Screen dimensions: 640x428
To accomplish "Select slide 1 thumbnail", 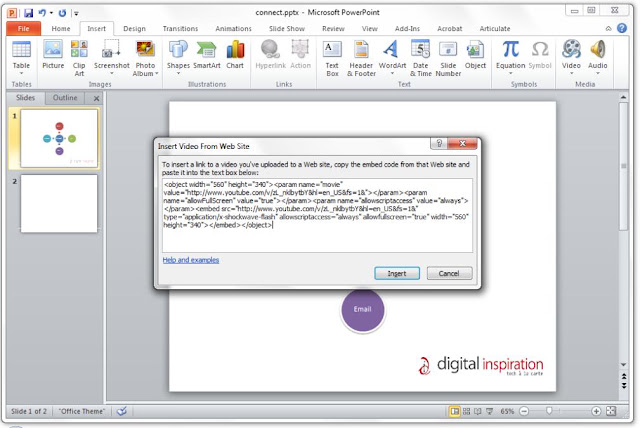I will [59, 138].
